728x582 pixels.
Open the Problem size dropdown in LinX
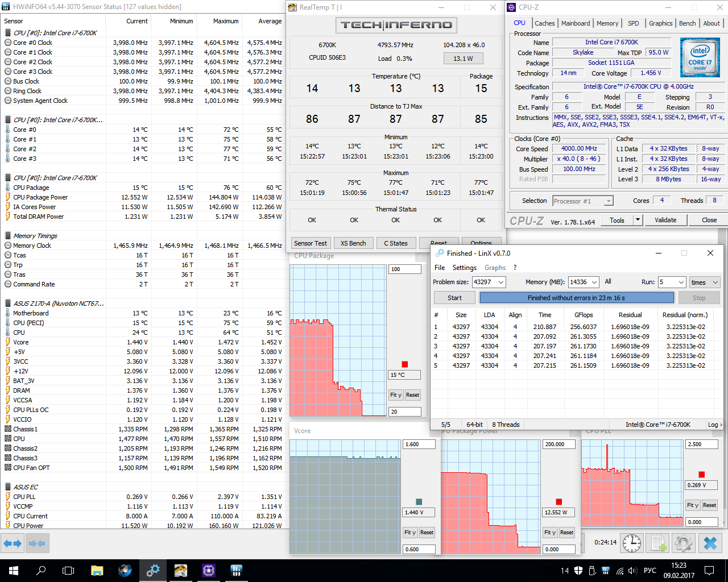click(x=501, y=282)
